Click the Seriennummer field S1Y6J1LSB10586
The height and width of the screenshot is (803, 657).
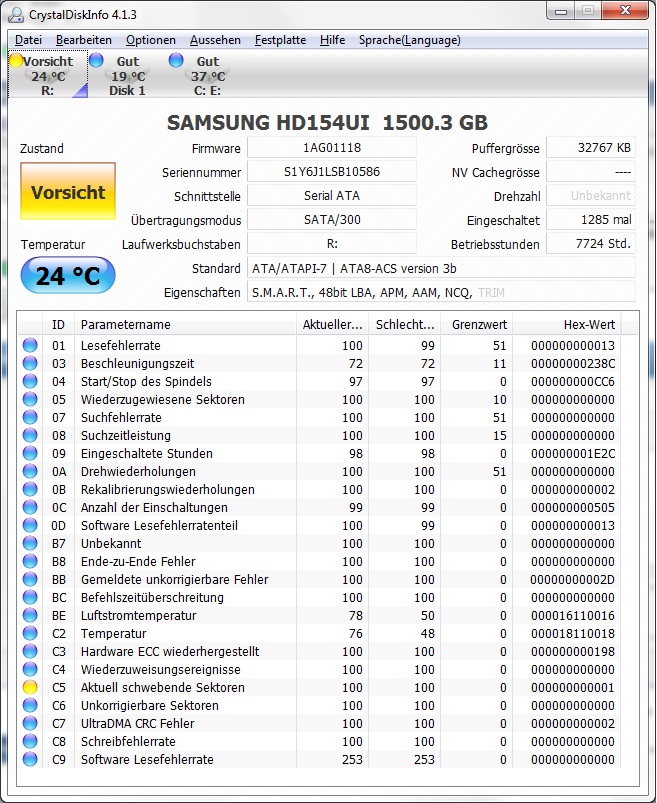332,172
